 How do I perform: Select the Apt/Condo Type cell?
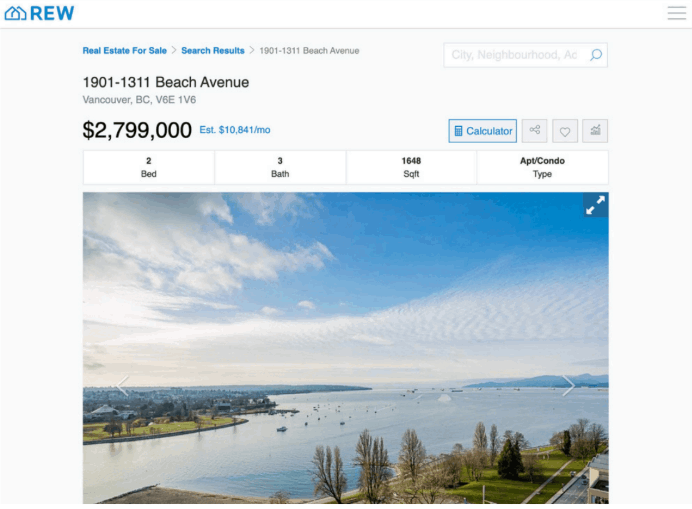[x=542, y=167]
